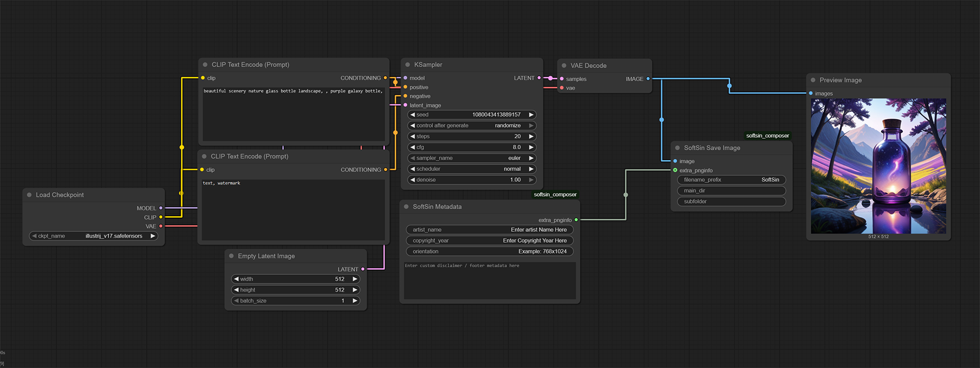Select next scheduler with right arrow
This screenshot has height=368, width=980.
(x=531, y=169)
